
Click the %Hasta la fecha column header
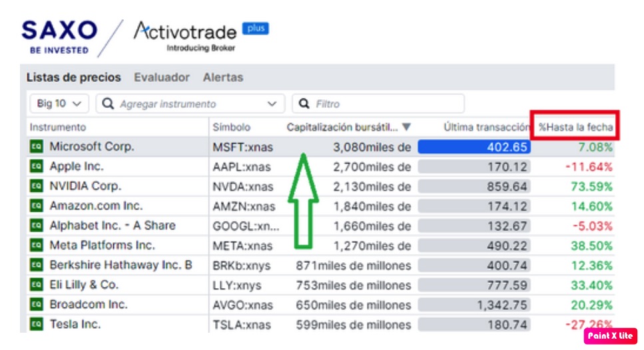point(575,127)
